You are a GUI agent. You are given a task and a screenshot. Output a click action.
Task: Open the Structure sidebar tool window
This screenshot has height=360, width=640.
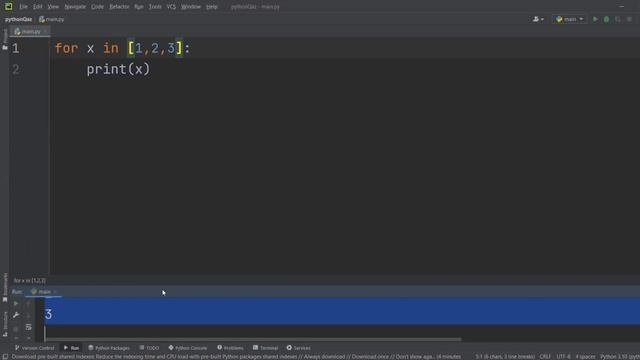point(5,324)
